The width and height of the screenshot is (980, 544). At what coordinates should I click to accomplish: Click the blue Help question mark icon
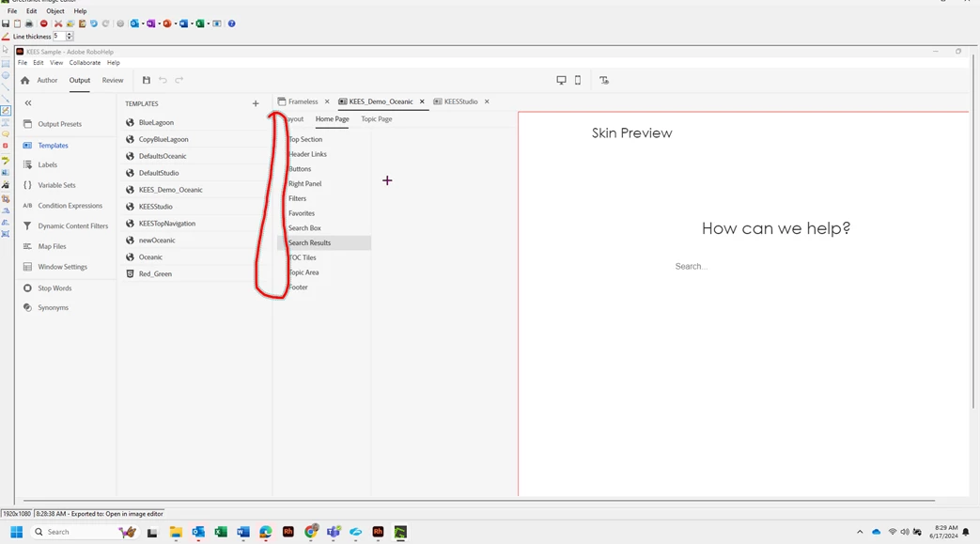point(232,23)
